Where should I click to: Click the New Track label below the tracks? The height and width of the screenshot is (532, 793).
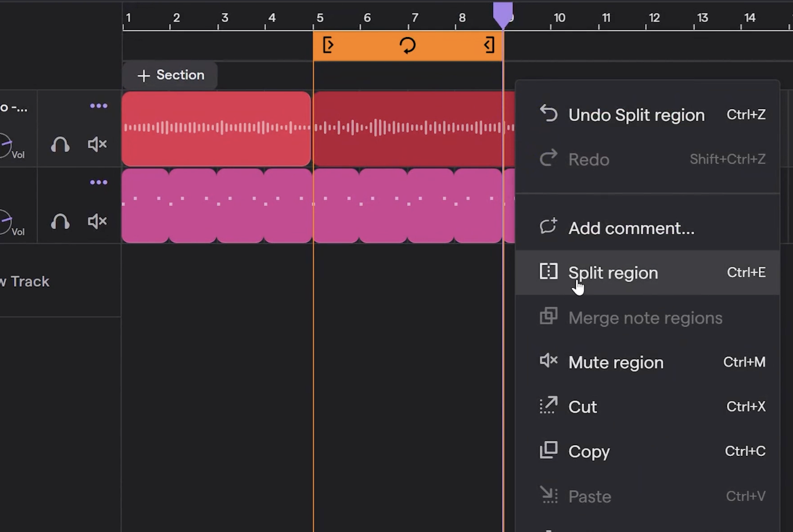coord(25,282)
